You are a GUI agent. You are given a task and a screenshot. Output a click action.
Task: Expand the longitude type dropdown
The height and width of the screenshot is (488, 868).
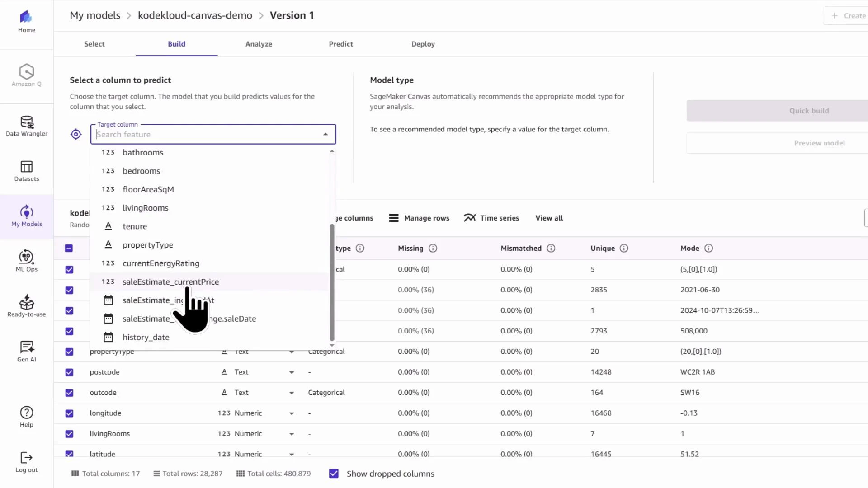click(x=292, y=413)
